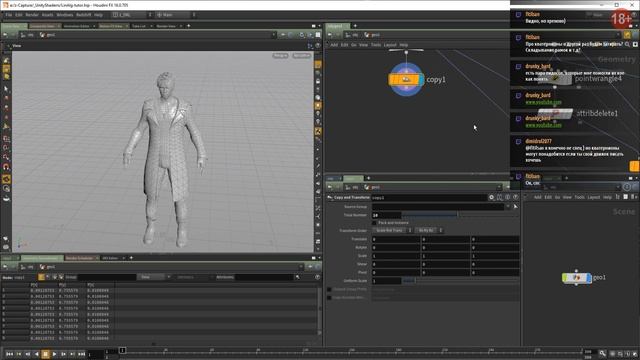Switch to the Geometry Spreadsheet tab

coord(42,258)
